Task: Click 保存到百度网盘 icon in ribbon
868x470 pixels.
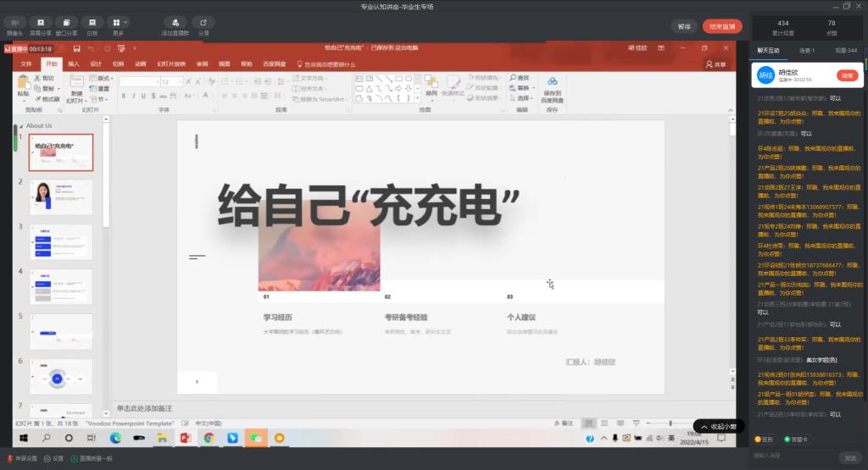Action: pyautogui.click(x=552, y=86)
